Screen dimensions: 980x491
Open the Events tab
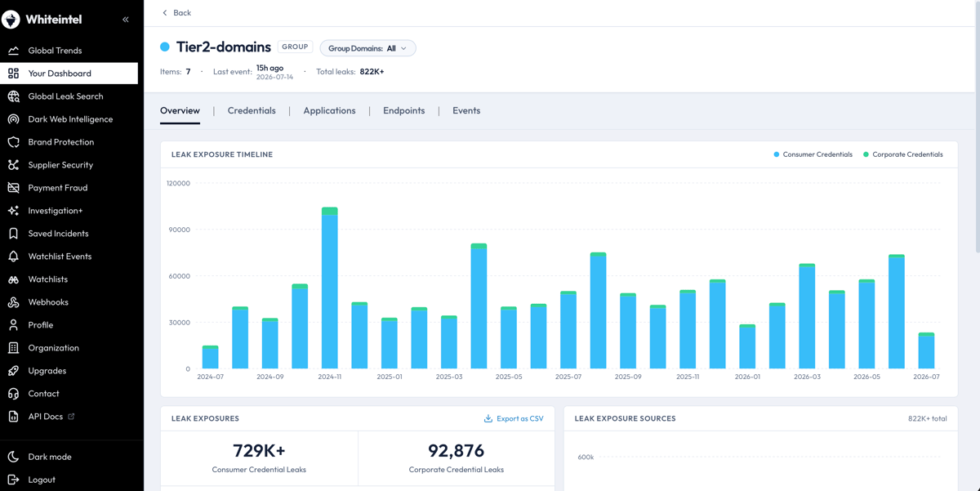point(466,111)
